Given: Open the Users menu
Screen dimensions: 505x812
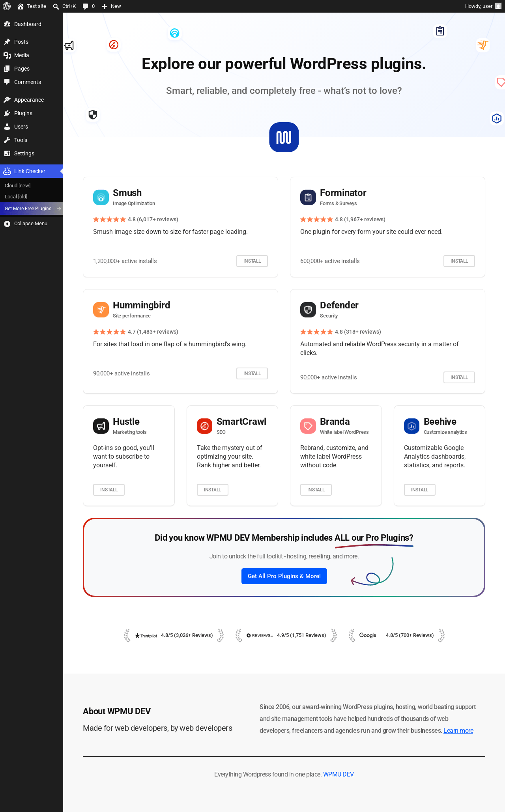Looking at the screenshot, I should click(x=32, y=127).
